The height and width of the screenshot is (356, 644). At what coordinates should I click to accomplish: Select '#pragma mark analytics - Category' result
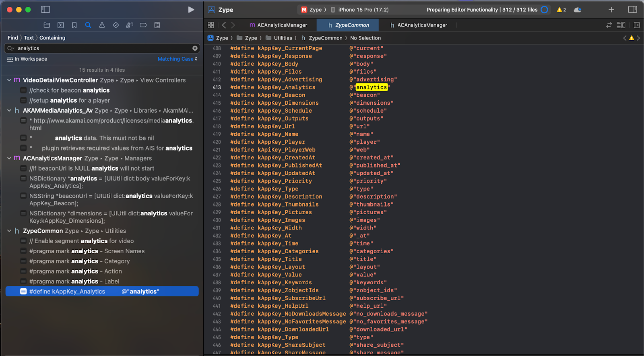click(x=102, y=261)
